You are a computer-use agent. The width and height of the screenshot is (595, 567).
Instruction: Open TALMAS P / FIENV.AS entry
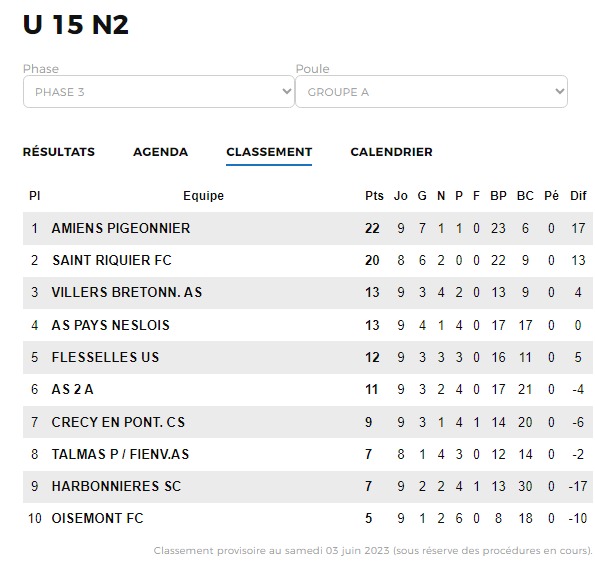click(120, 454)
